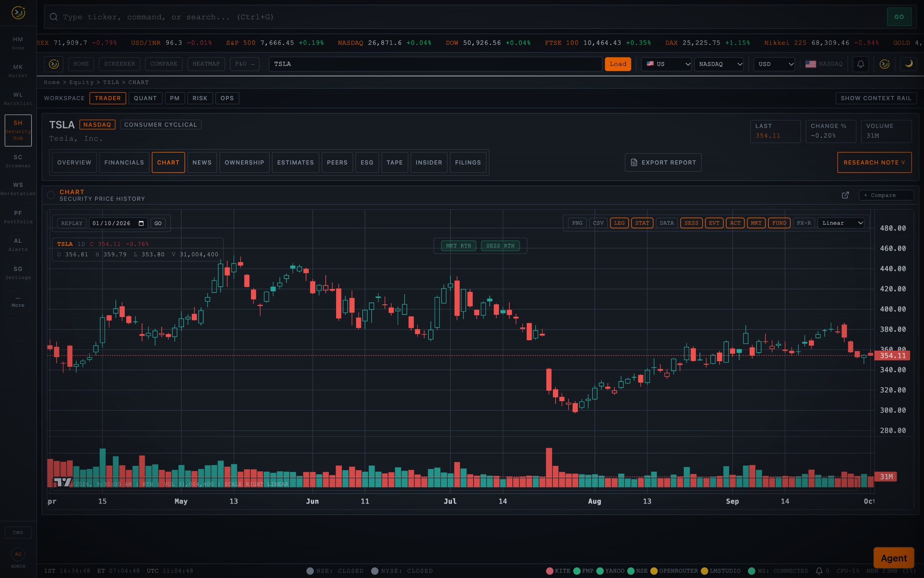Open AL Alerts in the sidebar
The width and height of the screenshot is (924, 578).
pyautogui.click(x=18, y=245)
